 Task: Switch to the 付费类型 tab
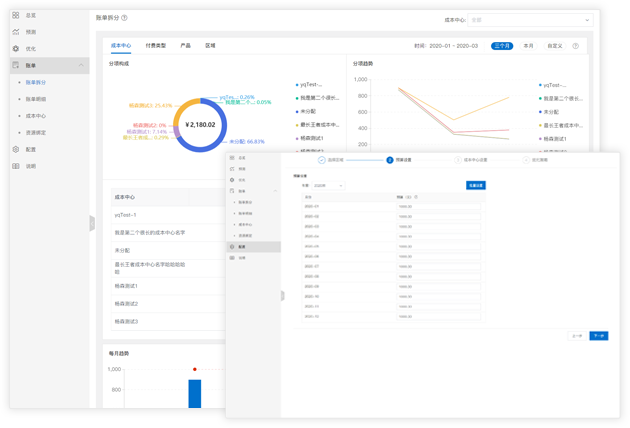tap(155, 45)
